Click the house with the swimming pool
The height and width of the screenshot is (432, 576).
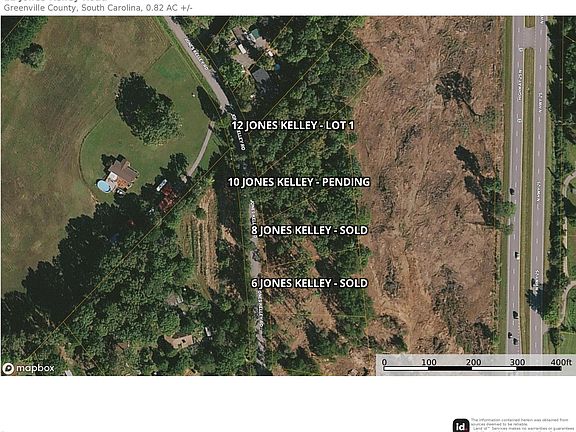[x=122, y=173]
